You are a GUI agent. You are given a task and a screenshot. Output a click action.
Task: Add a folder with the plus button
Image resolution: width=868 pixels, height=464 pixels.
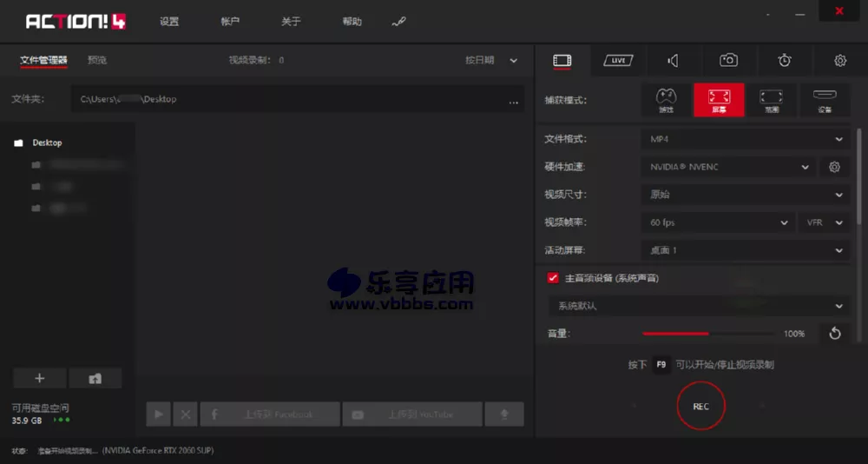click(x=39, y=378)
